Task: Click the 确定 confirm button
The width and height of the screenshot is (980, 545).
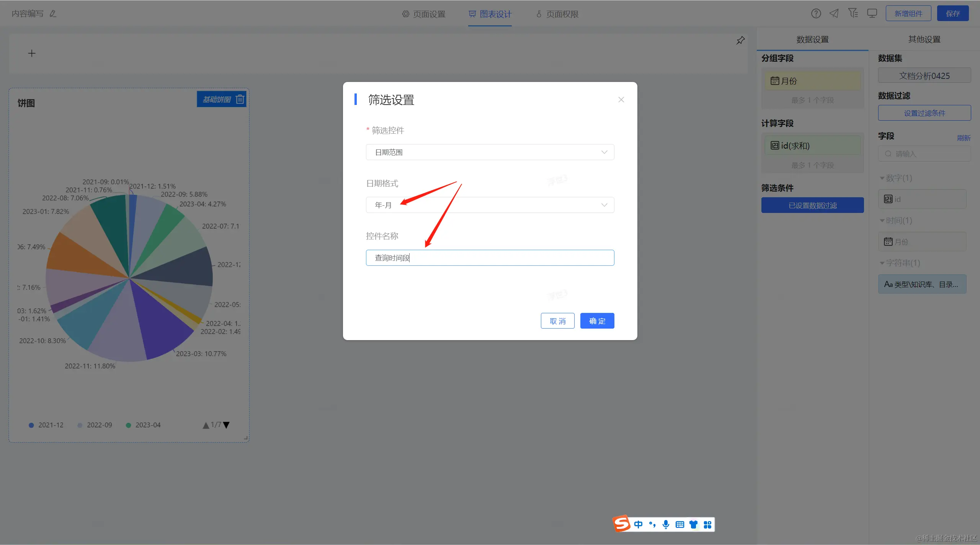Action: (597, 321)
